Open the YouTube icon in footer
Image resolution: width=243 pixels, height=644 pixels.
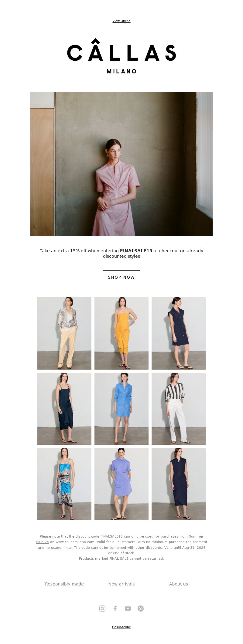click(128, 608)
